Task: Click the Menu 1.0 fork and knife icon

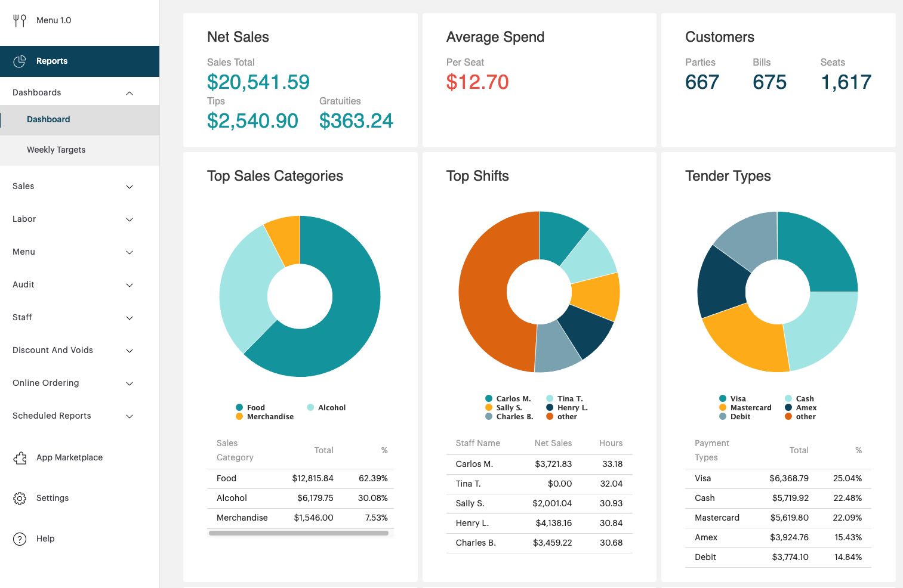Action: (x=20, y=20)
